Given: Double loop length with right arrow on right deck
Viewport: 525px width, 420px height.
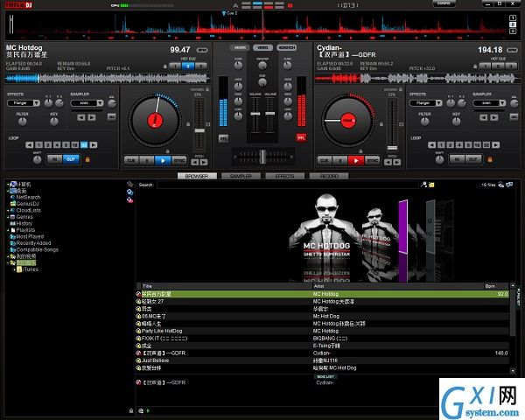Looking at the screenshot, I should (x=496, y=145).
